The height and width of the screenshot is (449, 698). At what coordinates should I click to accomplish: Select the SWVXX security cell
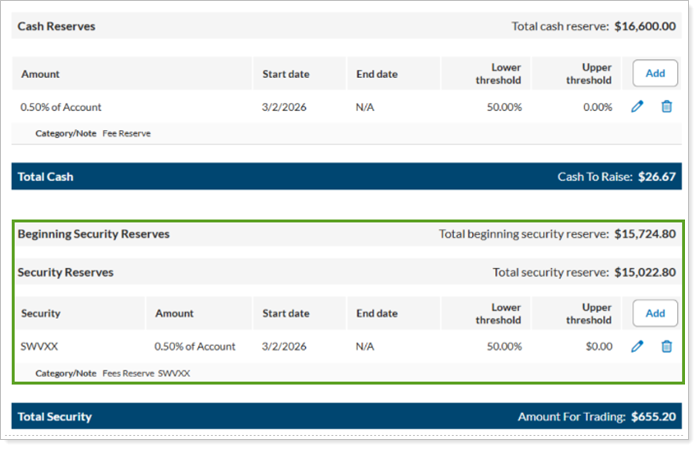[38, 347]
